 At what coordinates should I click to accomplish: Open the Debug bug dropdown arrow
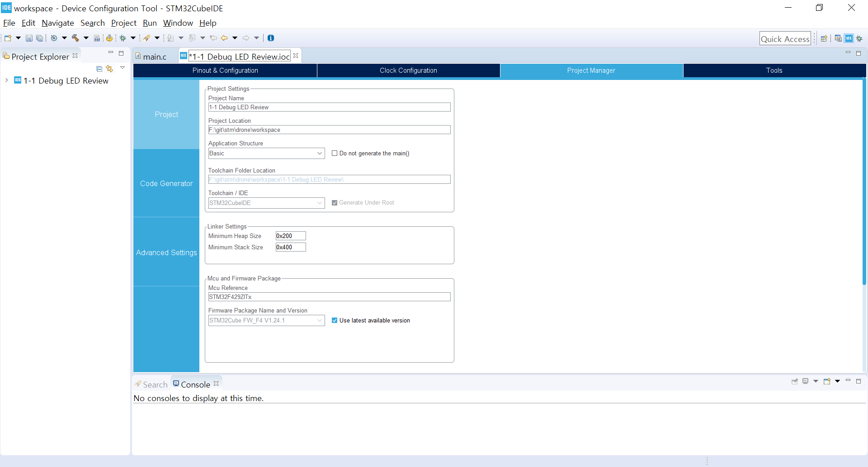point(133,38)
